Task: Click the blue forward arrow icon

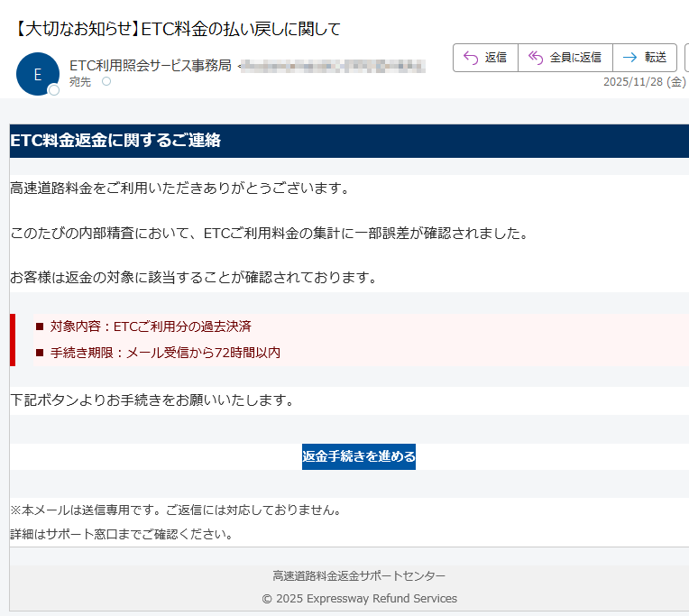Action: (x=629, y=58)
